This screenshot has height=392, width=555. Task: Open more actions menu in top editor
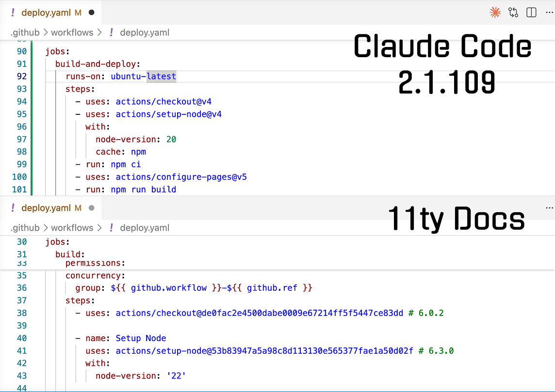pos(549,13)
